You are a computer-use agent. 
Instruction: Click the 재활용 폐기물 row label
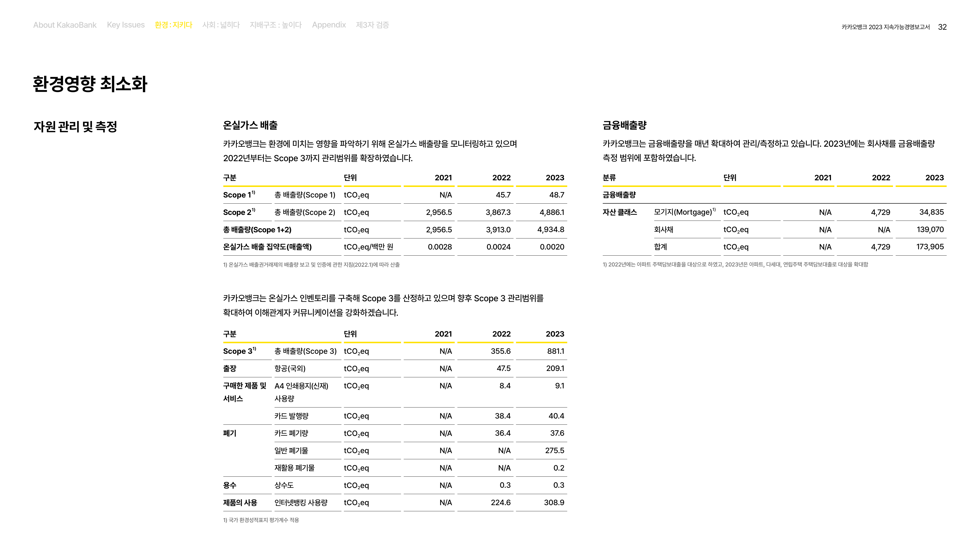click(294, 468)
